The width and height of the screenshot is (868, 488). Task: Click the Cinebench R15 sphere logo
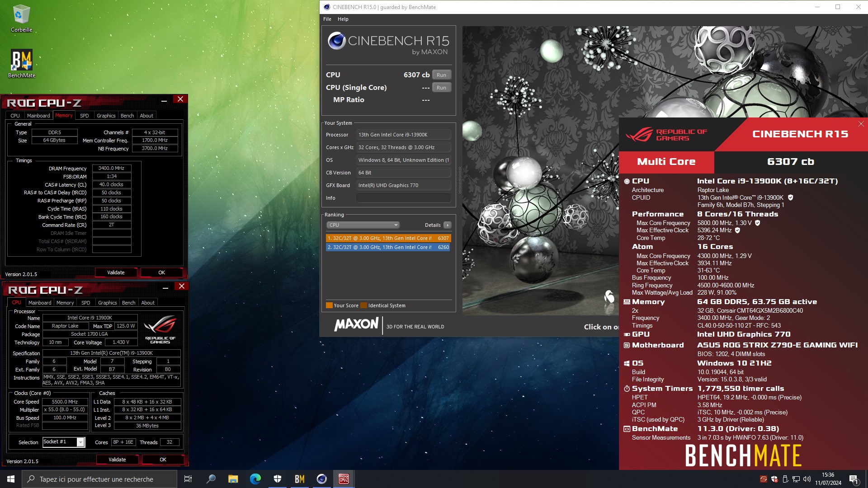(336, 41)
